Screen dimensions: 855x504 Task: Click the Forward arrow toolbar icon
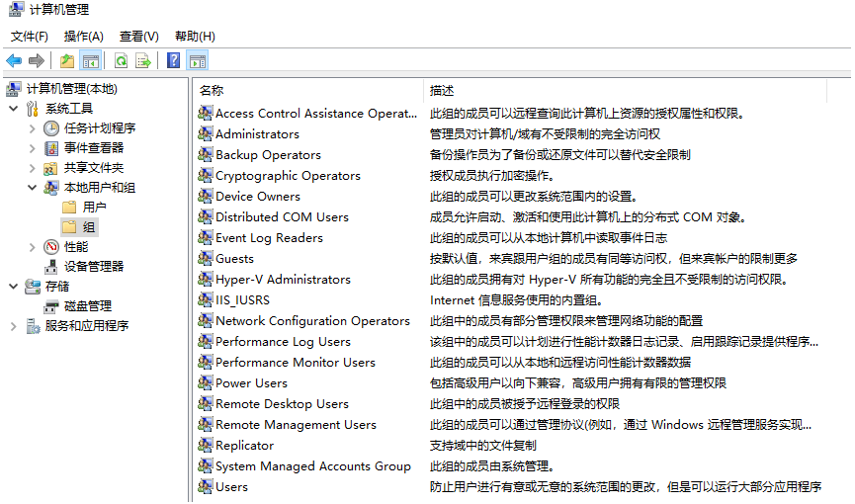37,60
